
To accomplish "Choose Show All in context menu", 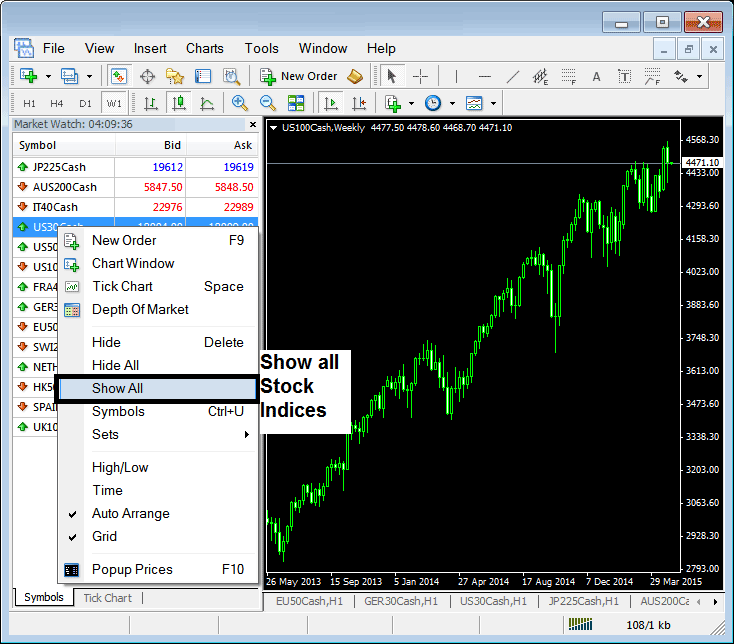I will [157, 388].
